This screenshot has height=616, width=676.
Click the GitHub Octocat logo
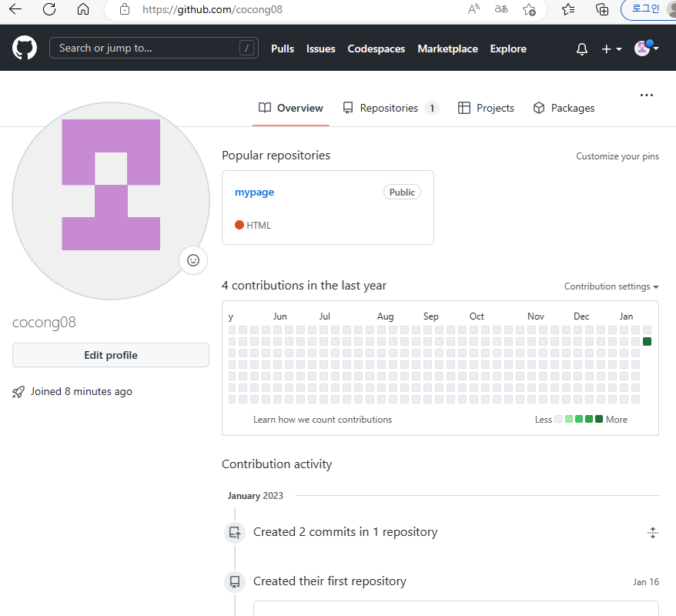click(25, 48)
